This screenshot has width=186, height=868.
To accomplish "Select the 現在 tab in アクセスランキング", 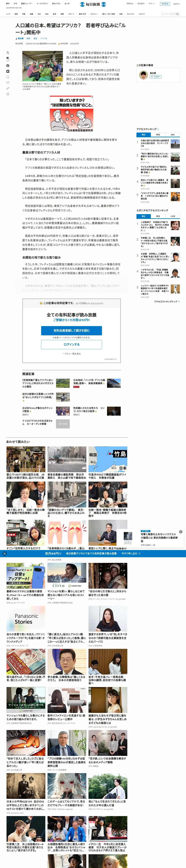I will (143, 135).
